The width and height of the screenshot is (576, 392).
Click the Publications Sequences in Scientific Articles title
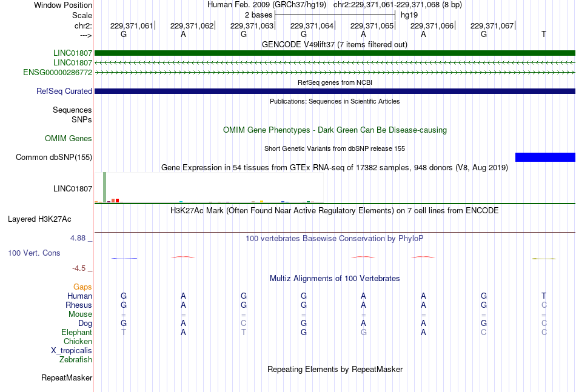pyautogui.click(x=335, y=101)
